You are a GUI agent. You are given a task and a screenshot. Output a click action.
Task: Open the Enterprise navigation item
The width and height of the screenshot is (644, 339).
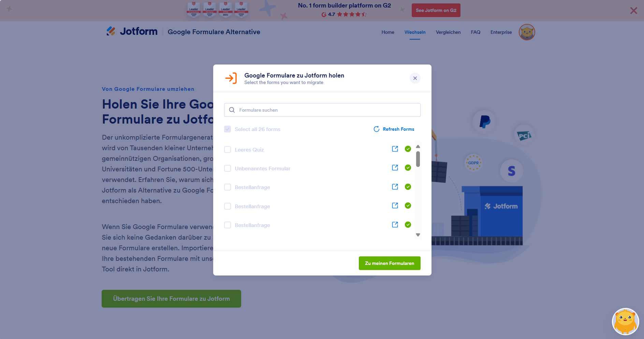point(501,32)
